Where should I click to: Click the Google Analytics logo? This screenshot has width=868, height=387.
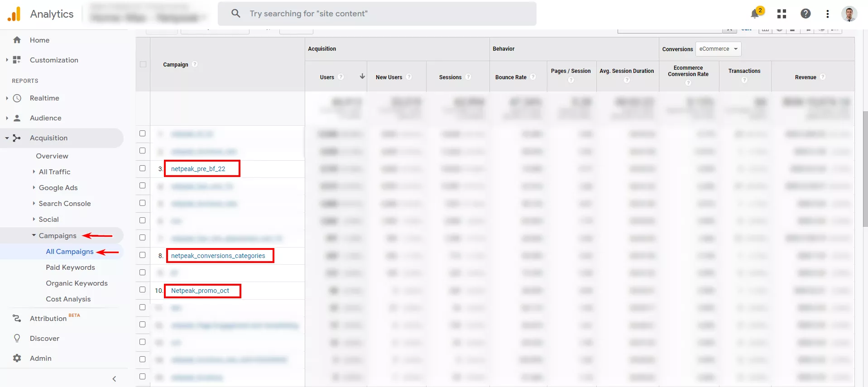point(14,14)
